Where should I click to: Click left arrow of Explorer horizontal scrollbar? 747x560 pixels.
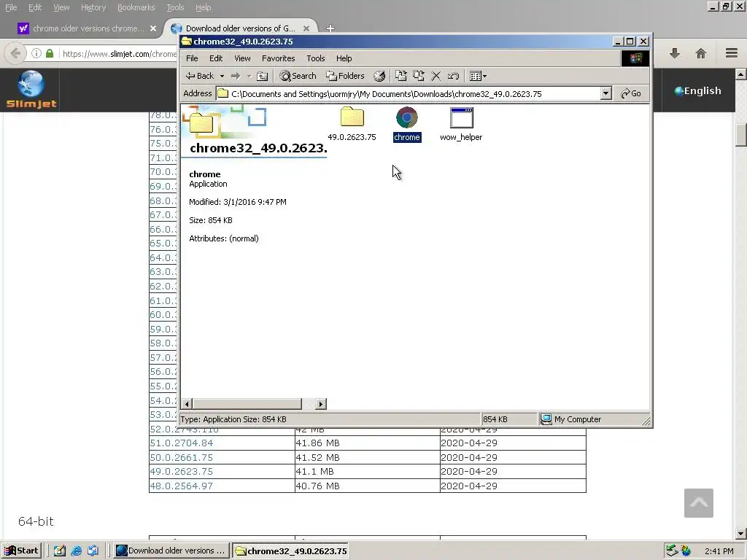187,404
